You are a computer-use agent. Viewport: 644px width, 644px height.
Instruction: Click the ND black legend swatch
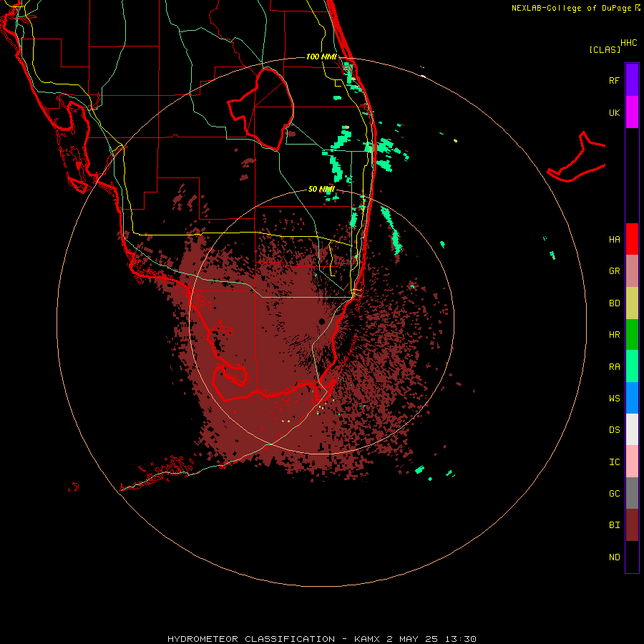(x=632, y=557)
